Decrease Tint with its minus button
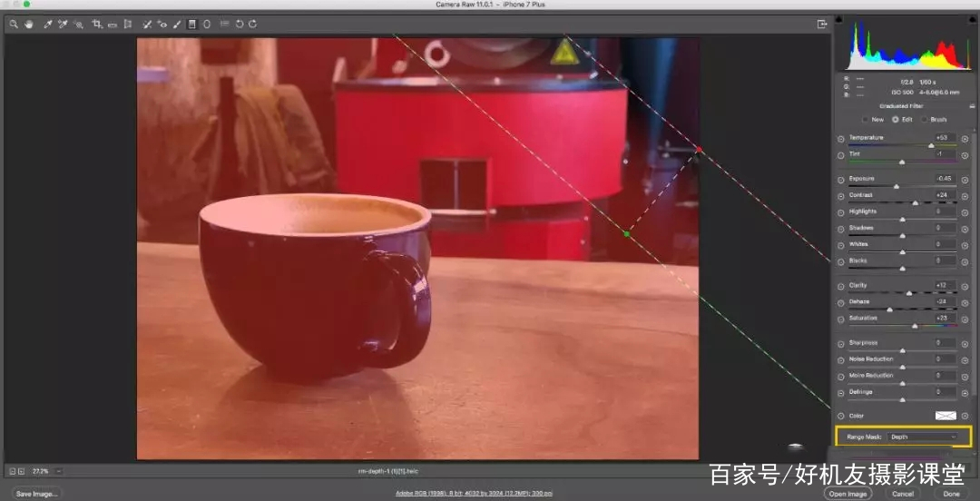This screenshot has height=501, width=980. pyautogui.click(x=840, y=155)
